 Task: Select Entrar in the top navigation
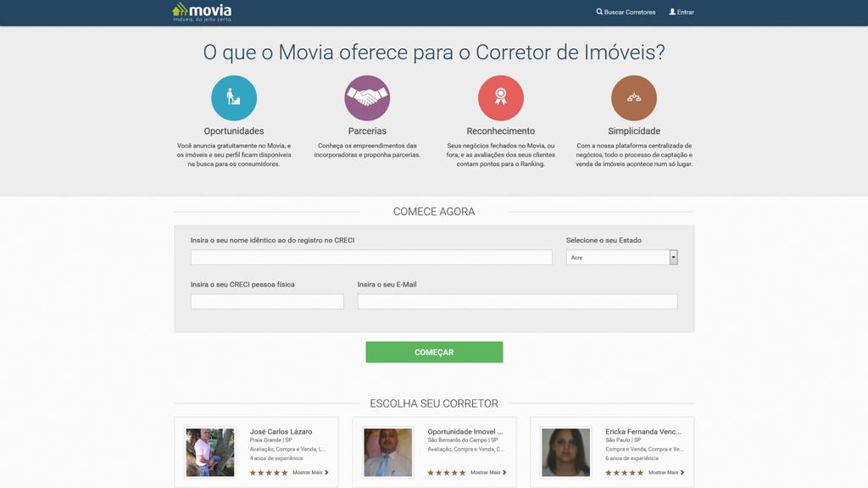point(685,13)
